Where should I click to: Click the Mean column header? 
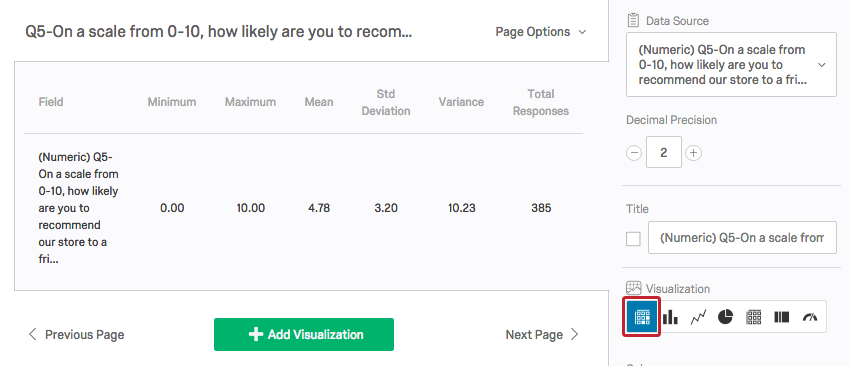pos(319,102)
